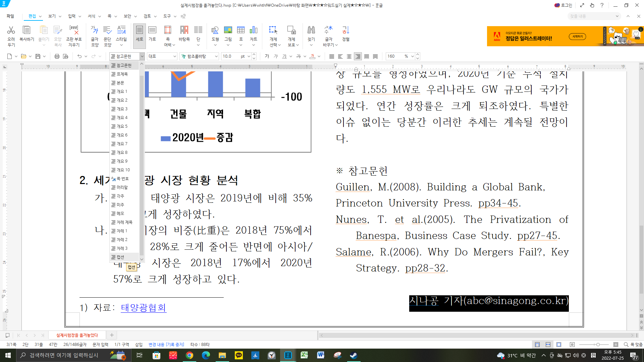644x362 pixels.
Task: Expand the 글자 바꾸기 dropdown arrow
Action: [x=336, y=45]
